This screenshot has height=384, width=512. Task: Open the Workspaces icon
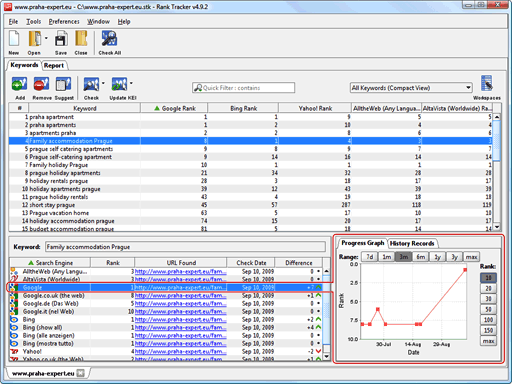486,83
